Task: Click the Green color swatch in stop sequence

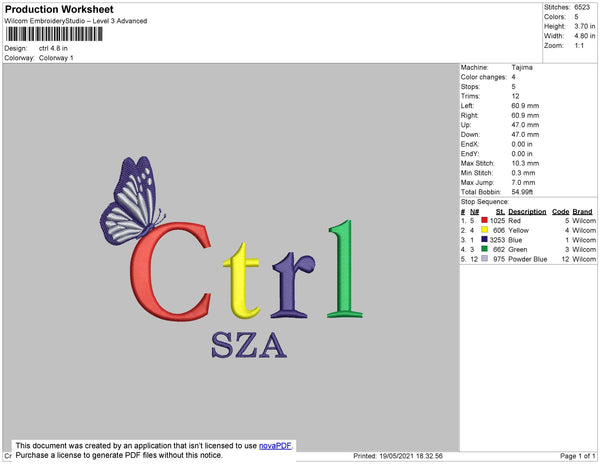Action: click(x=484, y=249)
